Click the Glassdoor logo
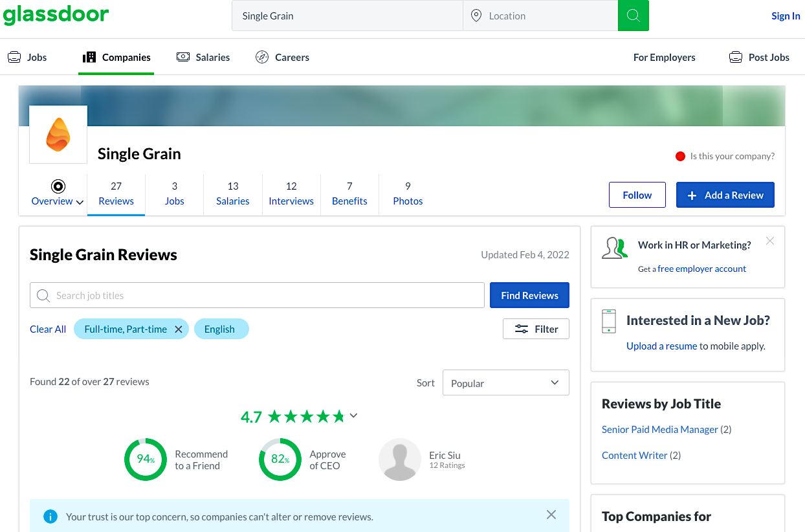Screen dimensions: 805x532 pyautogui.click(x=56, y=15)
